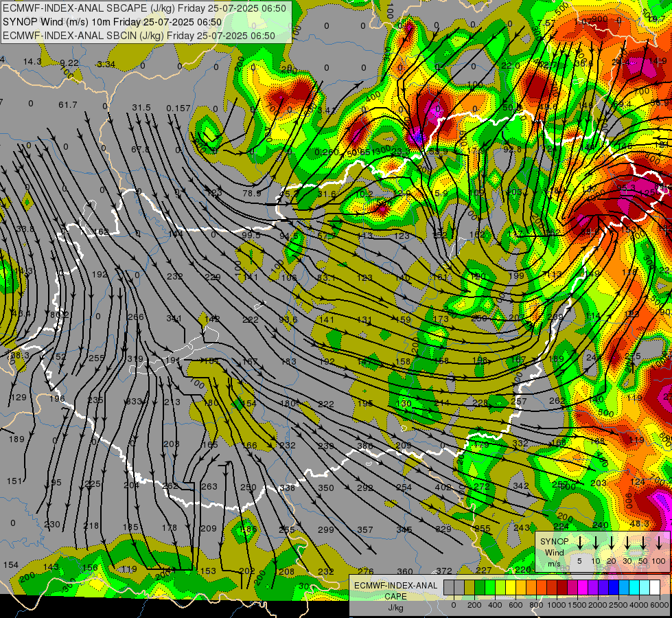The width and height of the screenshot is (672, 618).
Task: Click the map value '48.3'
Action: (x=640, y=524)
